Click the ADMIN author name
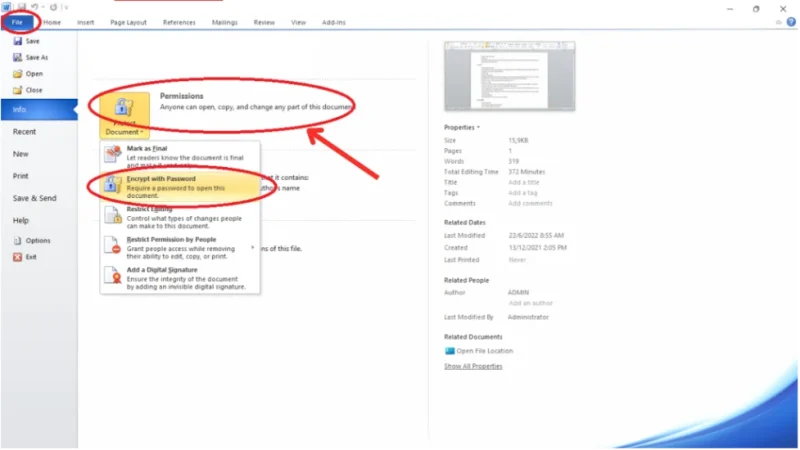 [518, 292]
